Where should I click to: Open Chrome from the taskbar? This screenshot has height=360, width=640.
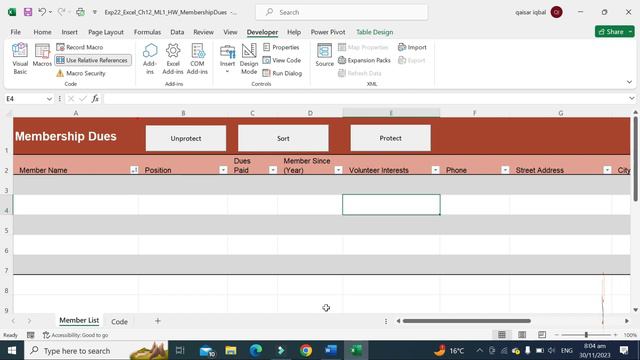click(x=305, y=350)
